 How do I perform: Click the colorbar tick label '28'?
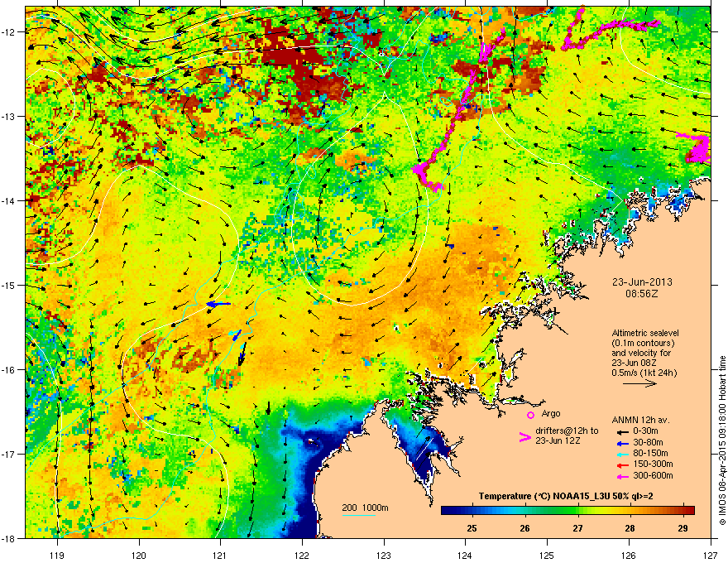coord(630,528)
